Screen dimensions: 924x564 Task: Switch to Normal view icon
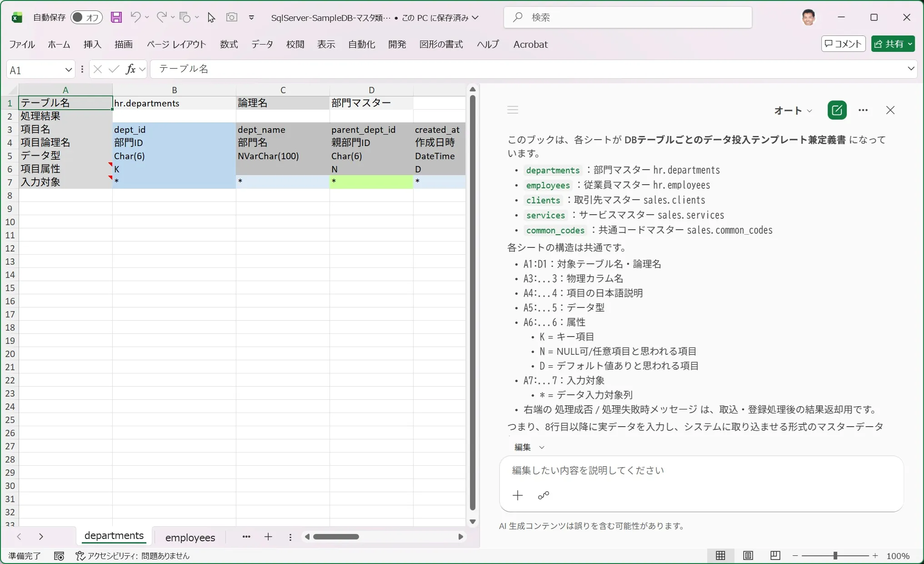click(x=721, y=555)
